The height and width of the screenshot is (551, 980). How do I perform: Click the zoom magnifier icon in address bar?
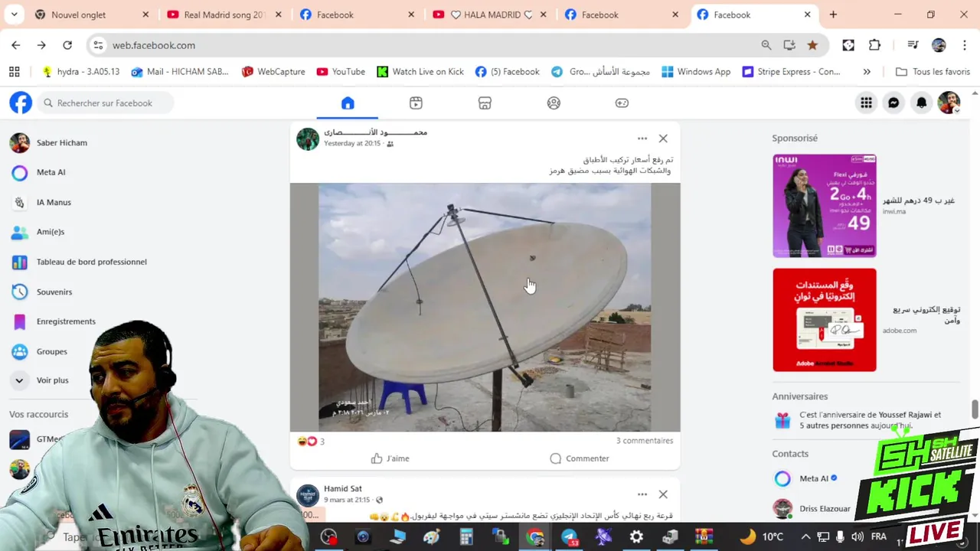click(766, 45)
